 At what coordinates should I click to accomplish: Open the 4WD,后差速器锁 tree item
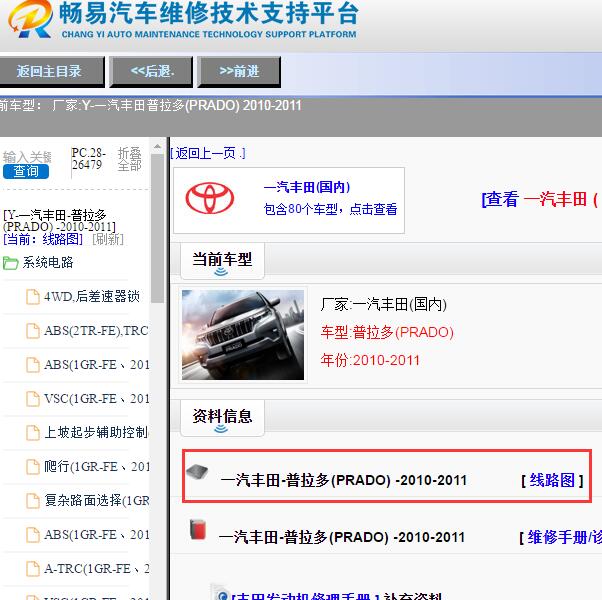[x=92, y=297]
